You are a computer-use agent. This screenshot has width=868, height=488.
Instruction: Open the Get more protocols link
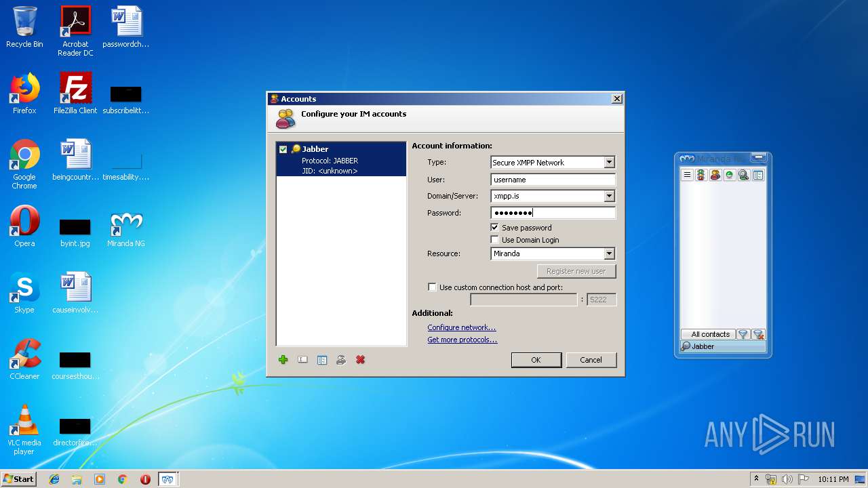(462, 340)
